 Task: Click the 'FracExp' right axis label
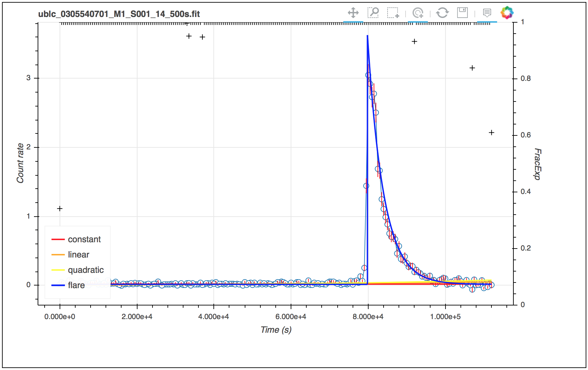click(537, 164)
